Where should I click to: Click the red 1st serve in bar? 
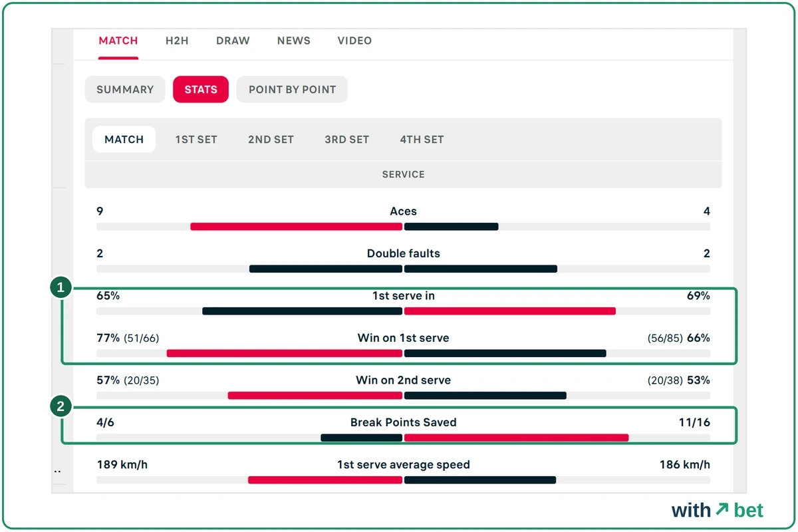510,311
